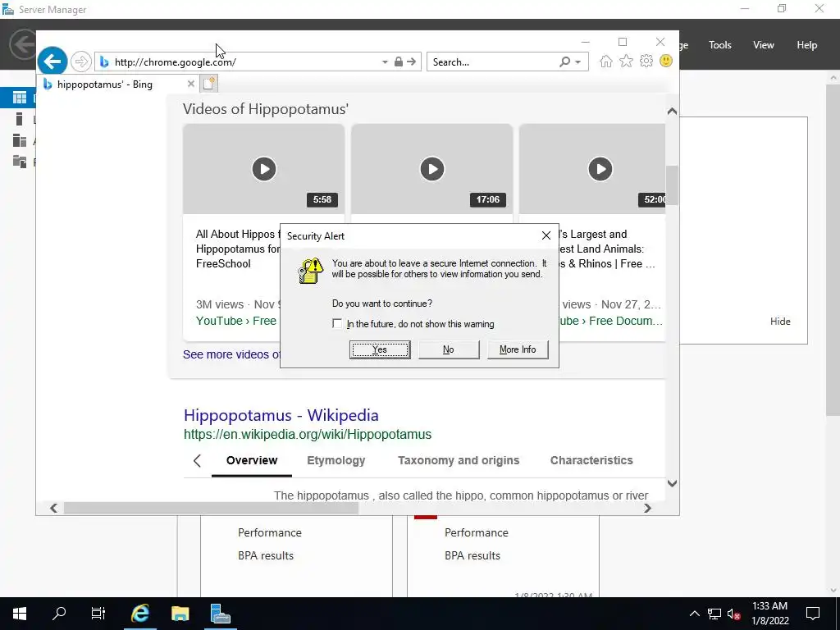840x630 pixels.
Task: Switch to Taxonomy and origins tab
Action: pyautogui.click(x=459, y=461)
